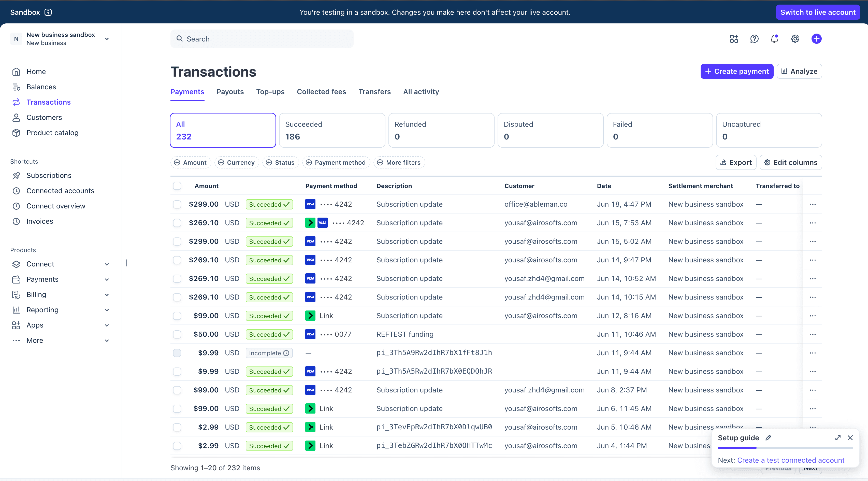Image resolution: width=868 pixels, height=481 pixels.
Task: Open the Payment method filter
Action: coord(336,162)
